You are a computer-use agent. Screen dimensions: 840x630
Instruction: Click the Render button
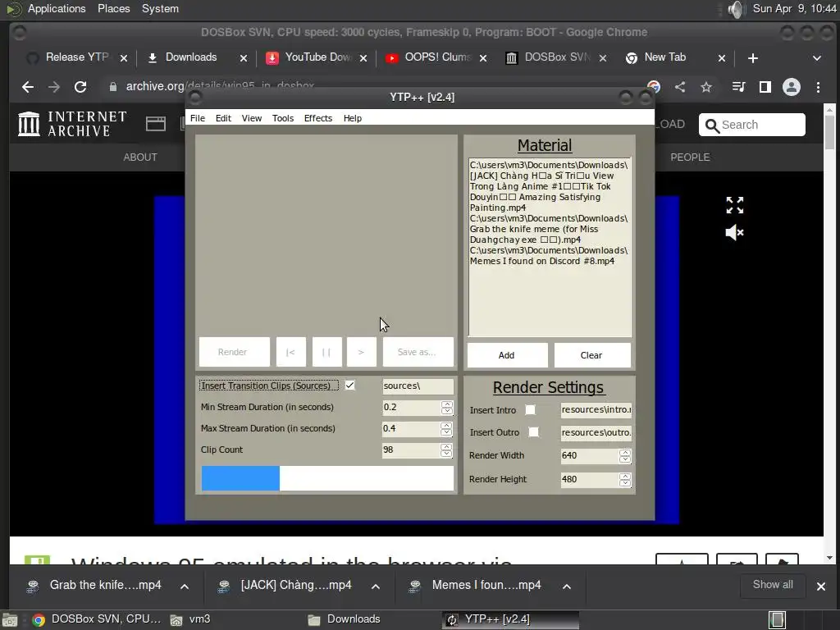coord(234,352)
